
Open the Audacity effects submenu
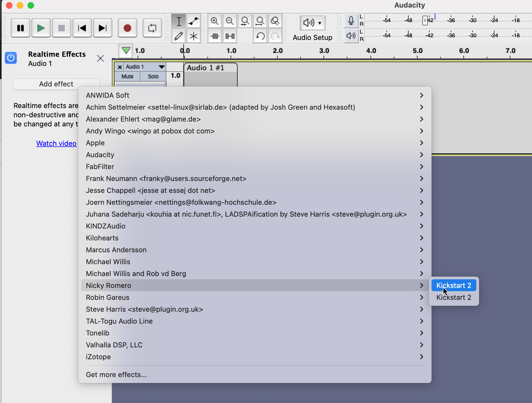pos(255,155)
